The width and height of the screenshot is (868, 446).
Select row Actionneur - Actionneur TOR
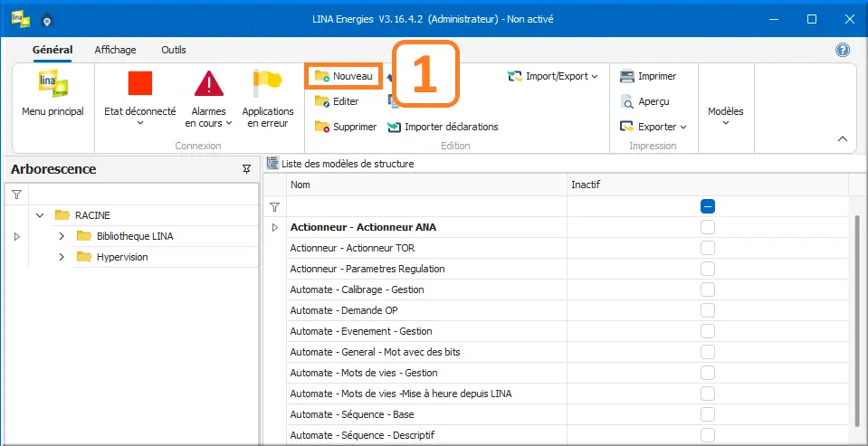pyautogui.click(x=427, y=248)
